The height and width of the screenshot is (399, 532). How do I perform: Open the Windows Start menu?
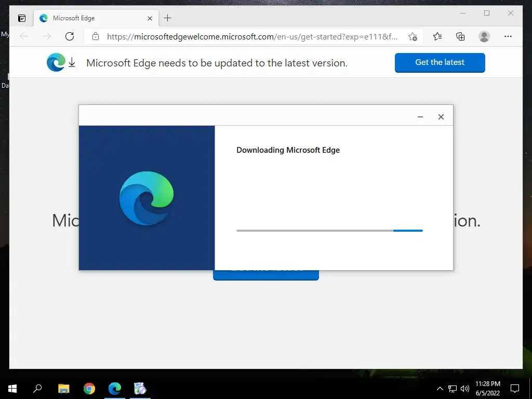click(12, 389)
